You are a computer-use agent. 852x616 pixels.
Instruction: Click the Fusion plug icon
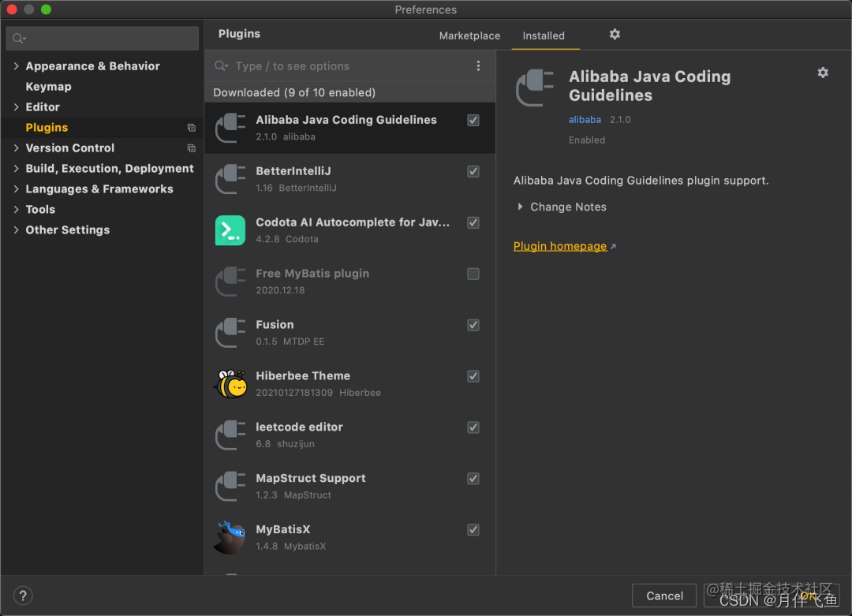[231, 332]
